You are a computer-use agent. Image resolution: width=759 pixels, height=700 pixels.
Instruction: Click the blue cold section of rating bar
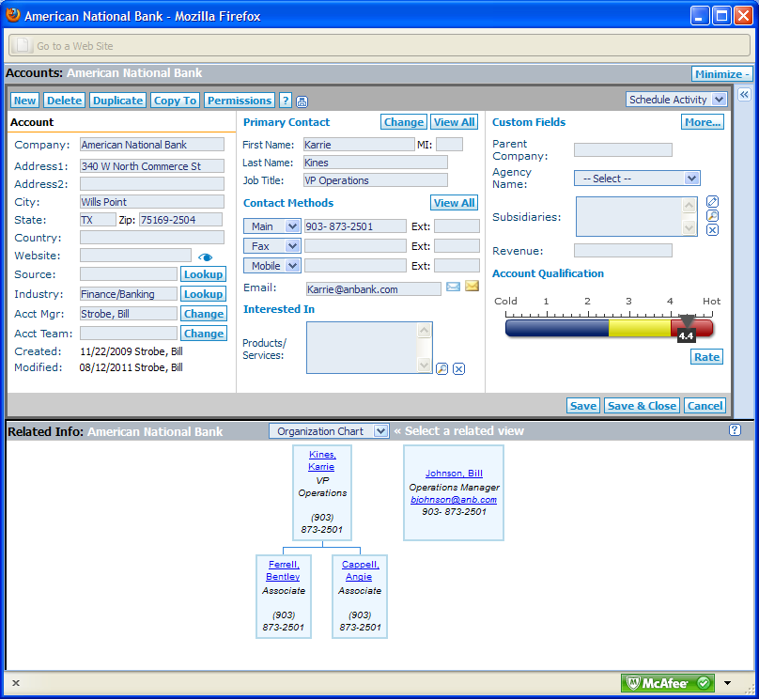(557, 328)
